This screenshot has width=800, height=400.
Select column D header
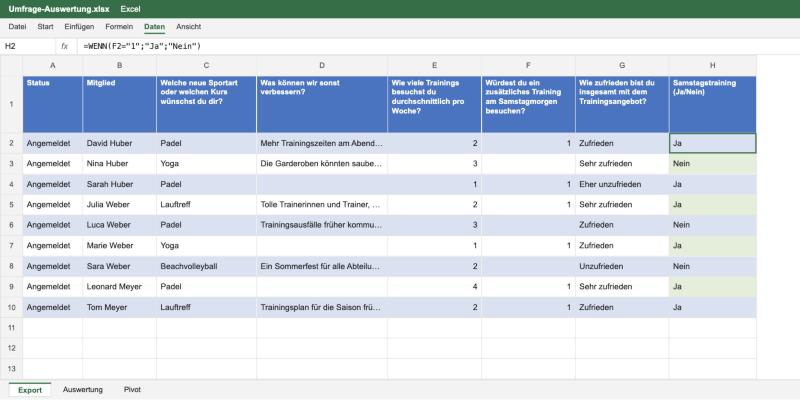(322, 65)
